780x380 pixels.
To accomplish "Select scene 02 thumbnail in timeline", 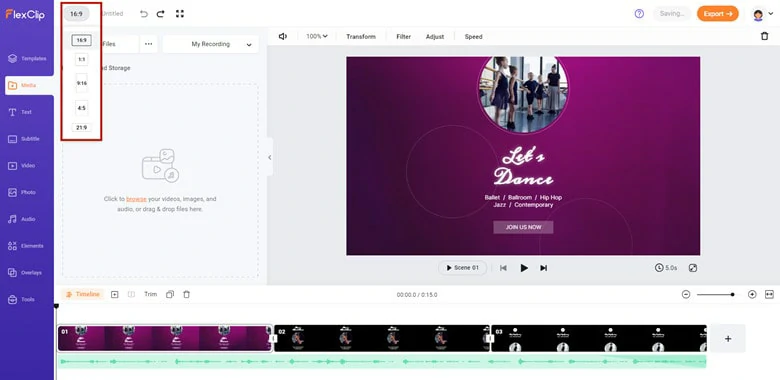I will (382, 338).
